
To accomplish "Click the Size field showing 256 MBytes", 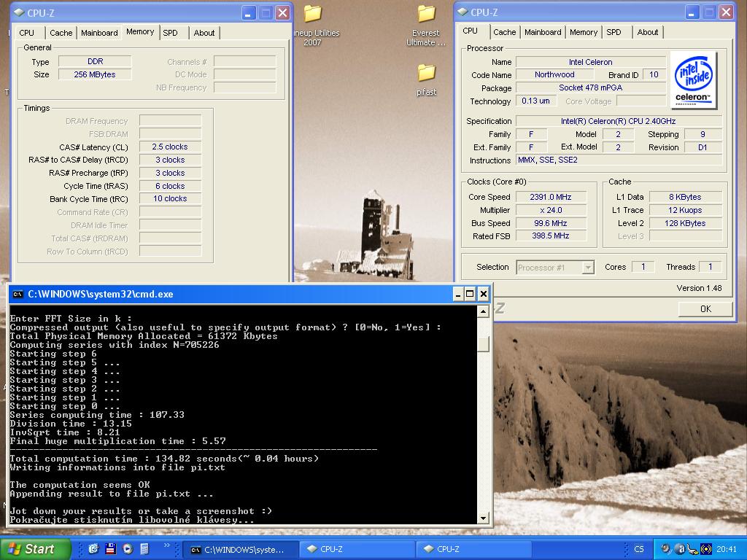I will 95,74.
